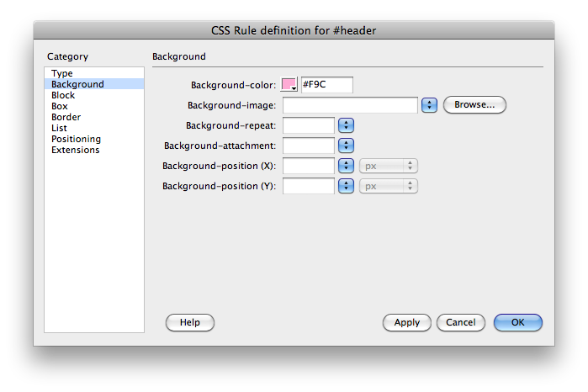Switch to the Border category
588x392 pixels.
pyautogui.click(x=66, y=118)
